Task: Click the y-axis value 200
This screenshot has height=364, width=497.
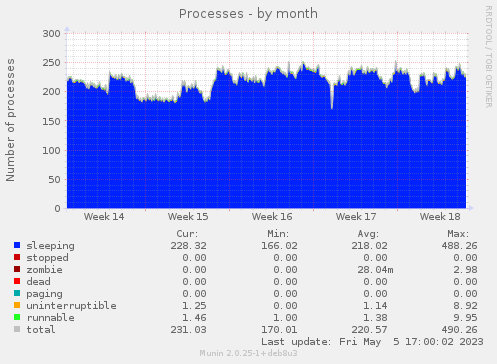Action: coord(52,92)
